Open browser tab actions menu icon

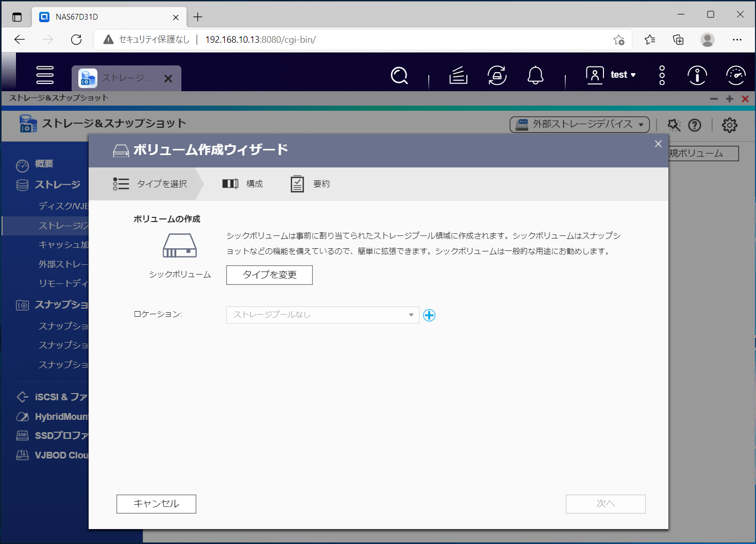coord(17,17)
